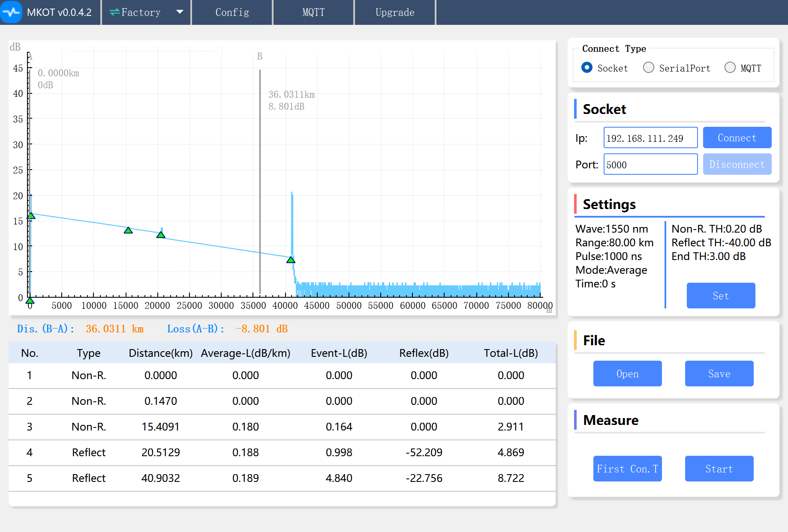Click the Ip address input field
788x532 pixels.
[x=650, y=138]
